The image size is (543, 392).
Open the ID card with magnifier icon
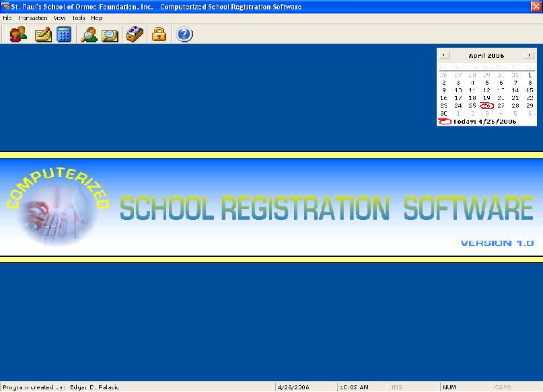point(110,34)
